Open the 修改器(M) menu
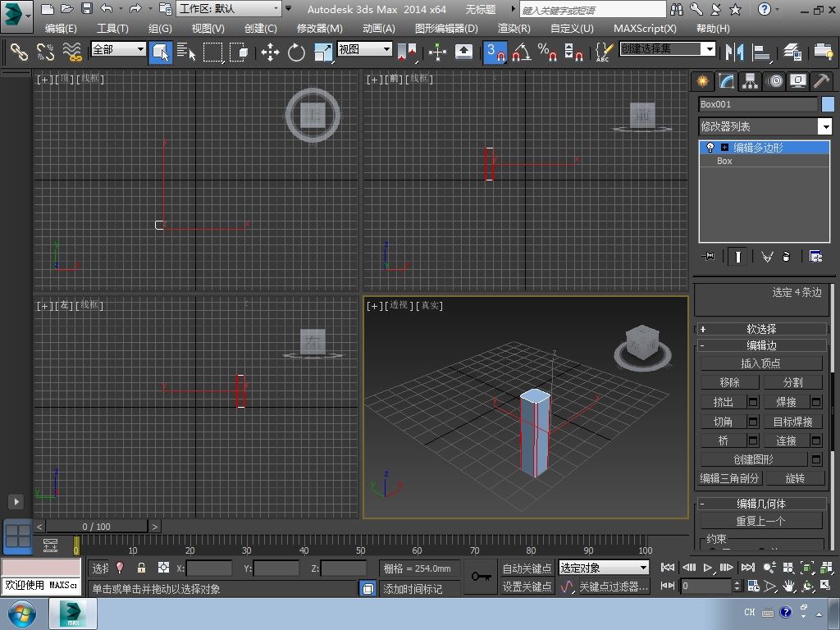Screen dimensions: 840x630 tap(319, 28)
